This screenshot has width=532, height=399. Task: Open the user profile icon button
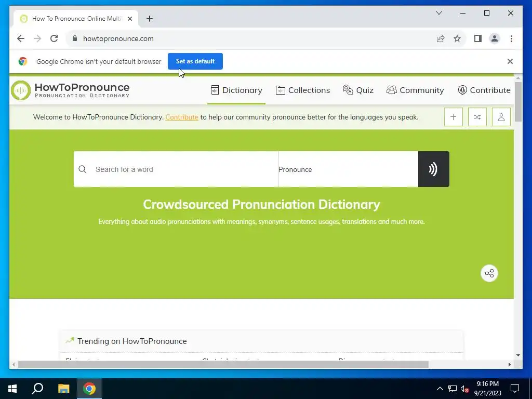coord(501,117)
